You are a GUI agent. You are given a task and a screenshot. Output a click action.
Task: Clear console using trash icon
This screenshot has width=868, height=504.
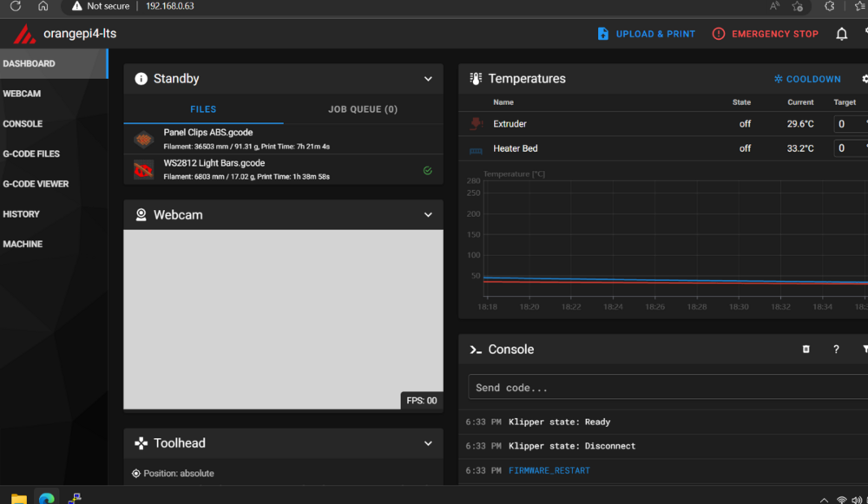(806, 349)
